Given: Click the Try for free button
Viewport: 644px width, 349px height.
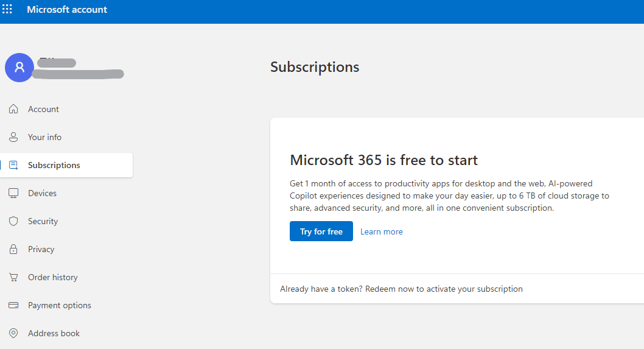Looking at the screenshot, I should coord(321,231).
